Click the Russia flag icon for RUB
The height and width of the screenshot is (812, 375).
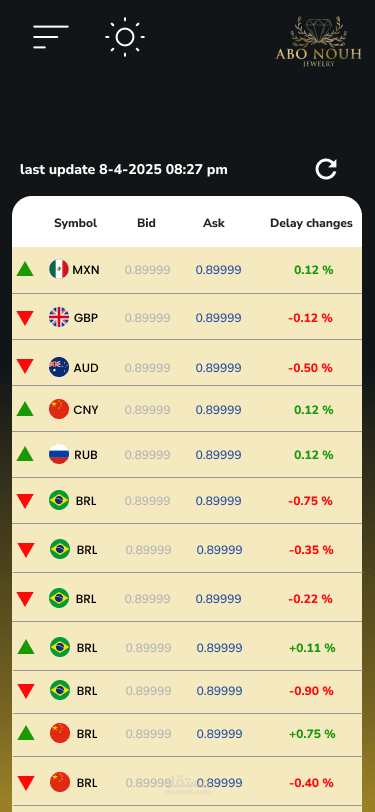(59, 454)
